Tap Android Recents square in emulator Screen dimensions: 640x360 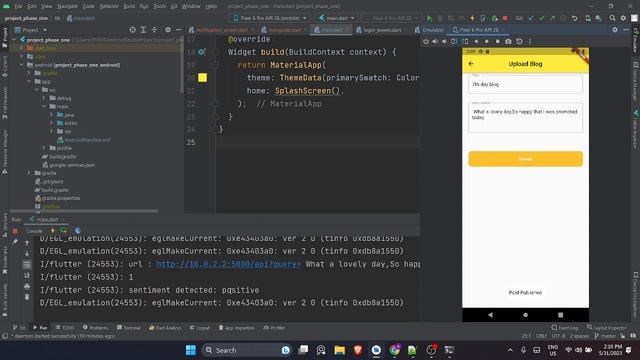tap(560, 315)
